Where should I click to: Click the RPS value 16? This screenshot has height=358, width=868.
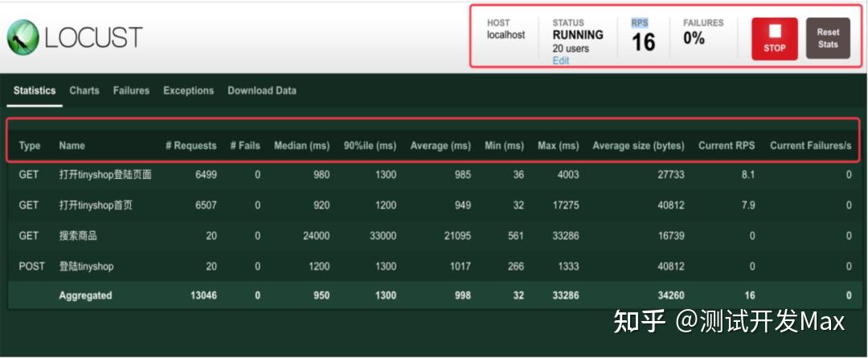pyautogui.click(x=643, y=43)
